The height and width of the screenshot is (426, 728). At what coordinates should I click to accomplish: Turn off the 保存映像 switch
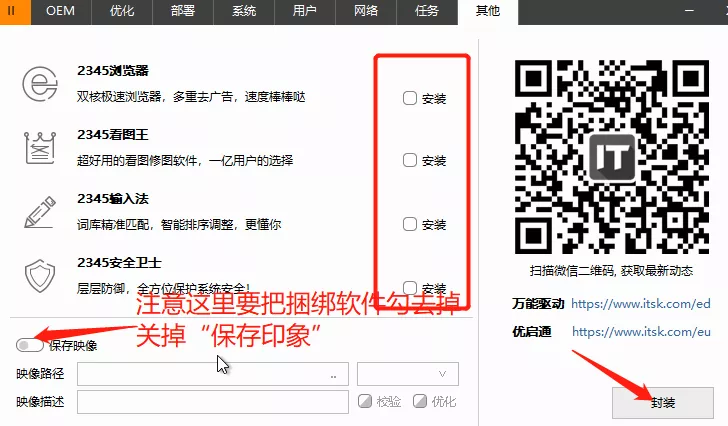(30, 345)
